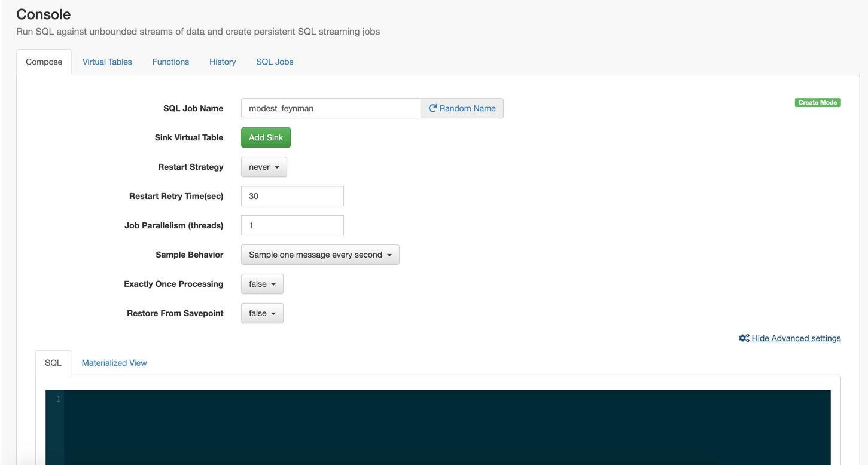This screenshot has height=465, width=868.
Task: Go to the History tab
Action: [223, 62]
